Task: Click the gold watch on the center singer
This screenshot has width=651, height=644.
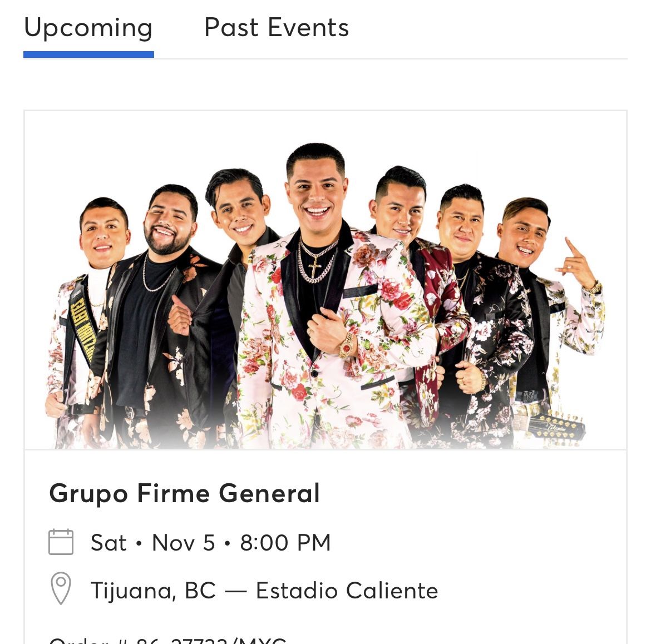Action: [346, 345]
